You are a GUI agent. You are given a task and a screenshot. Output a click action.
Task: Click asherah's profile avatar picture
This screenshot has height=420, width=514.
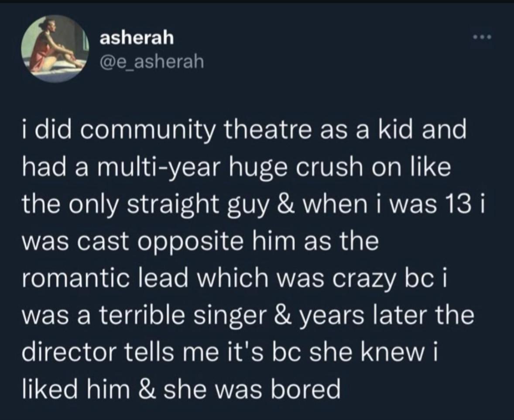(55, 48)
